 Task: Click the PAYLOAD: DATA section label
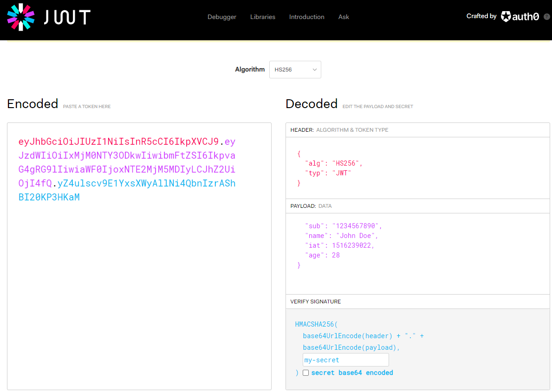click(x=311, y=206)
